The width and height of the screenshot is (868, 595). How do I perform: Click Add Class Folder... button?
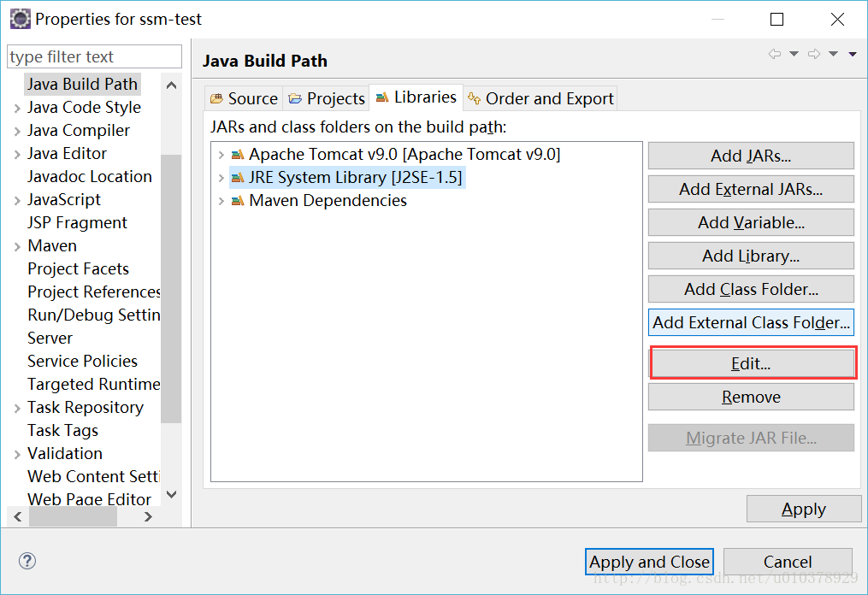(751, 289)
